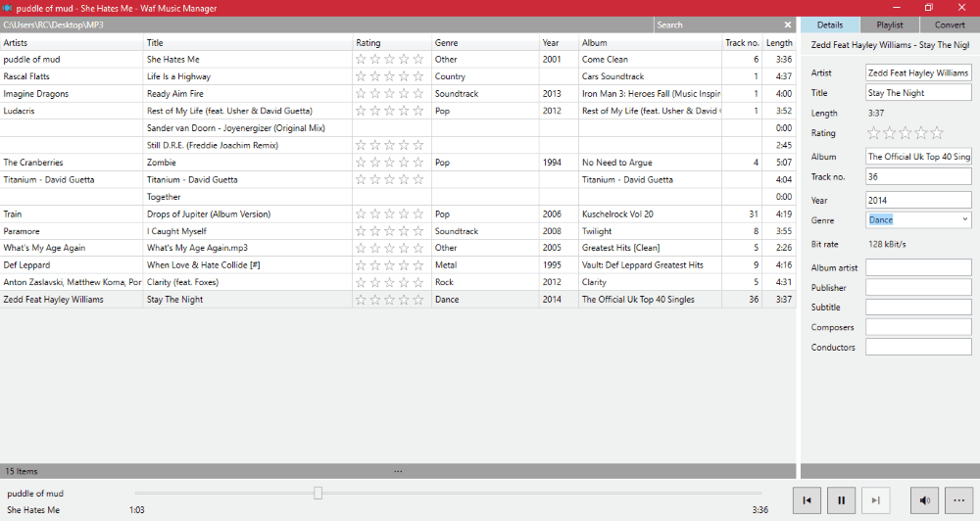Sort by the Title column header
The width and height of the screenshot is (980, 521).
tap(248, 42)
